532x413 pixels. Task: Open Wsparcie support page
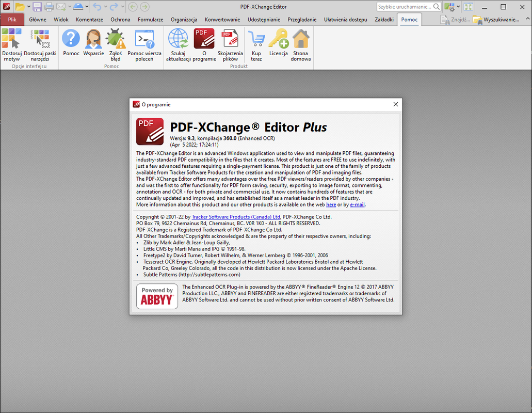[x=93, y=42]
